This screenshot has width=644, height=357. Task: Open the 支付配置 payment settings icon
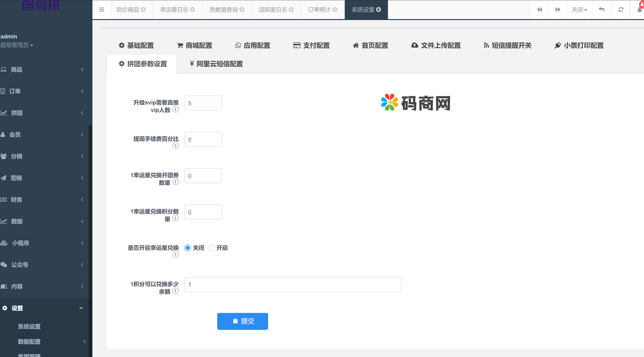click(x=311, y=46)
